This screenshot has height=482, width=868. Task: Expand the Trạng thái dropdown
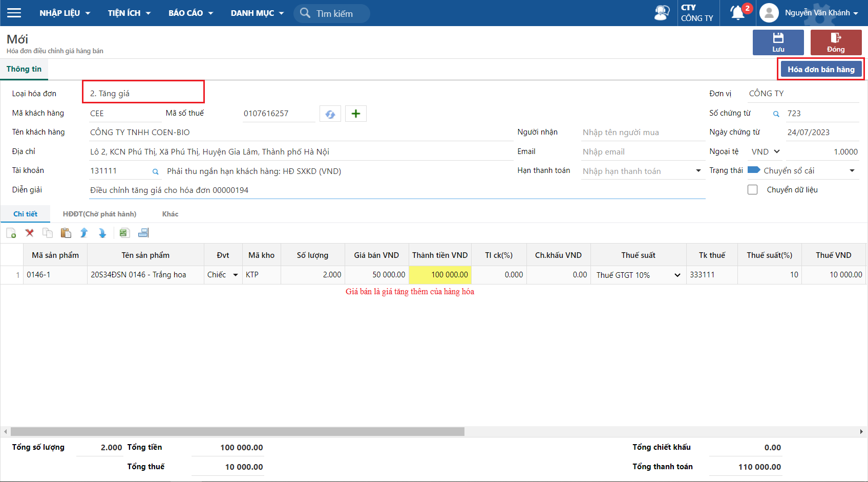[852, 171]
